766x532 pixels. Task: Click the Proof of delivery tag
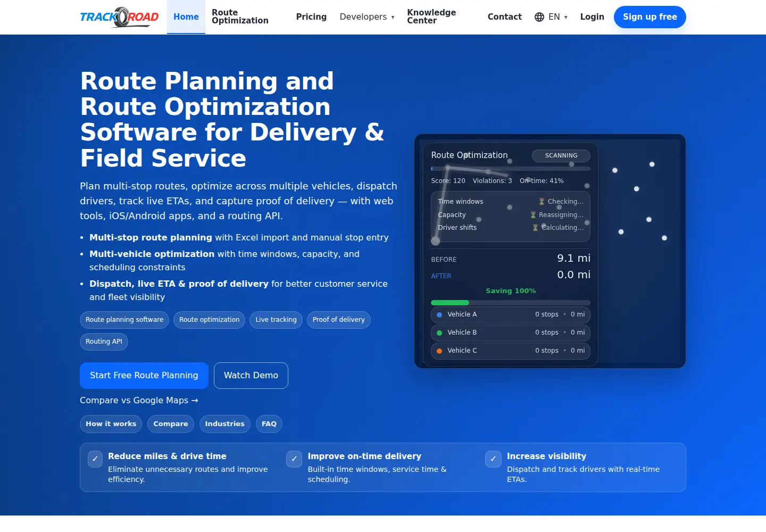click(x=339, y=320)
